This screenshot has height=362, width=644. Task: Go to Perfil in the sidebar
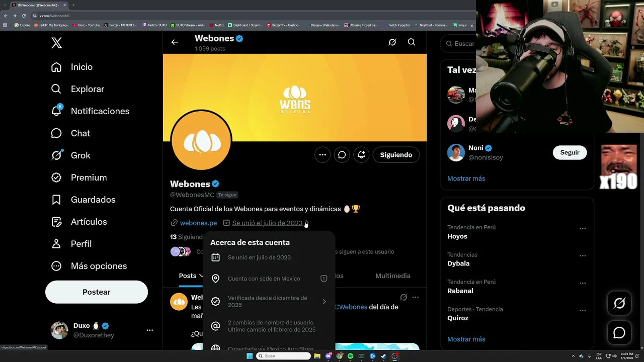[x=71, y=244]
